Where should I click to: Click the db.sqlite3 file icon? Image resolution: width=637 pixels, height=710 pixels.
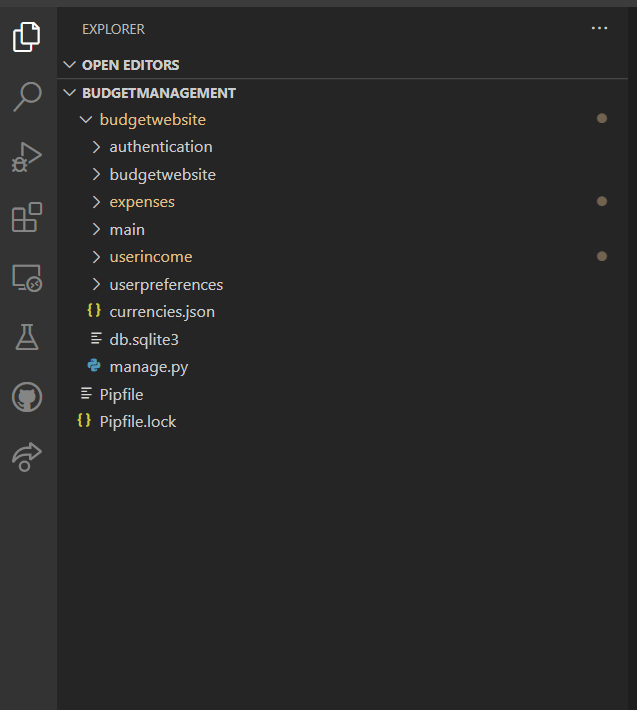pos(96,338)
